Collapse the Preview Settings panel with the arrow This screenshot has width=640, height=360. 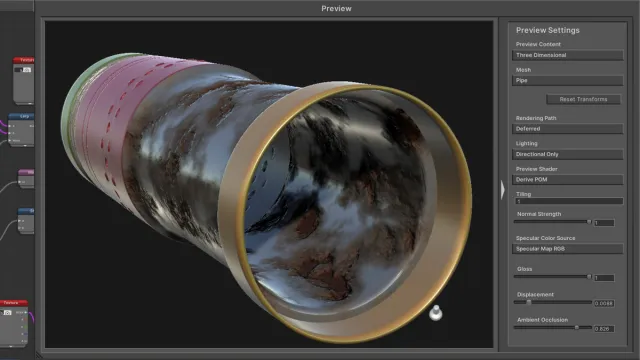click(x=502, y=190)
